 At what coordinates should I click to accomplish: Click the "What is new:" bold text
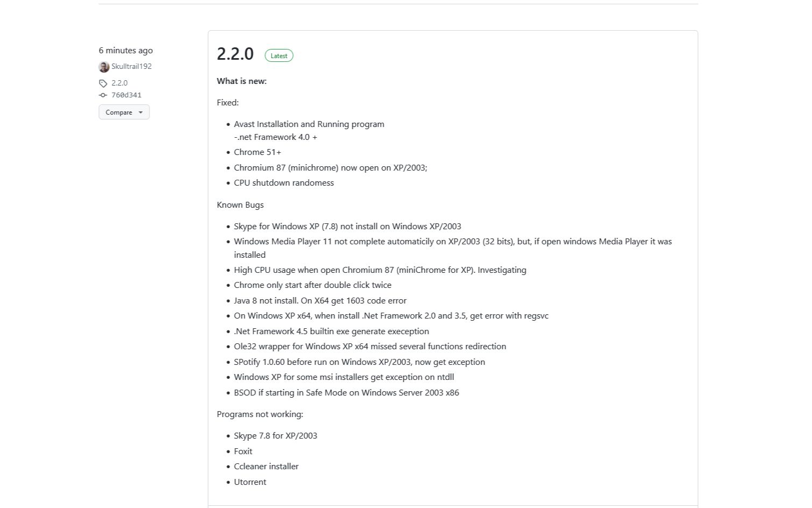pos(241,81)
